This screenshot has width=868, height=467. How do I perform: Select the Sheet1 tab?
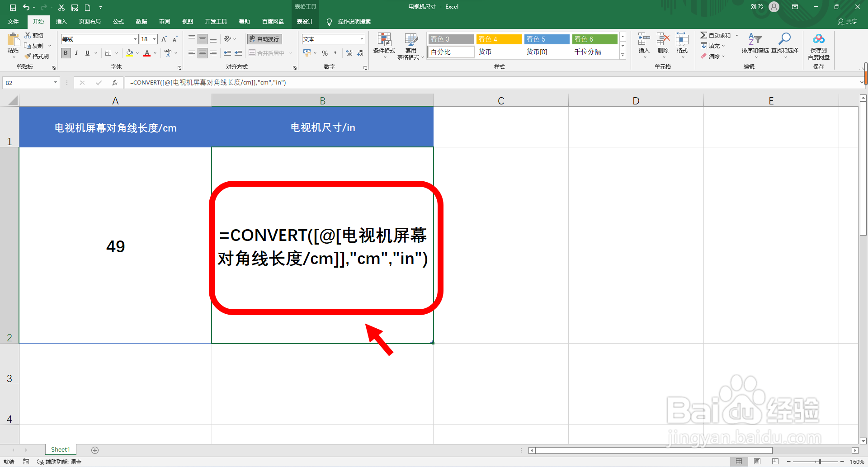(x=61, y=449)
